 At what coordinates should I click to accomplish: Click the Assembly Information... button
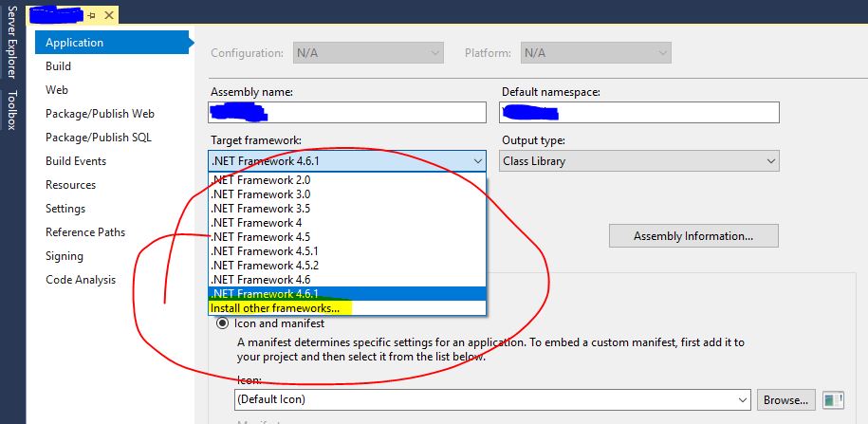click(x=693, y=236)
